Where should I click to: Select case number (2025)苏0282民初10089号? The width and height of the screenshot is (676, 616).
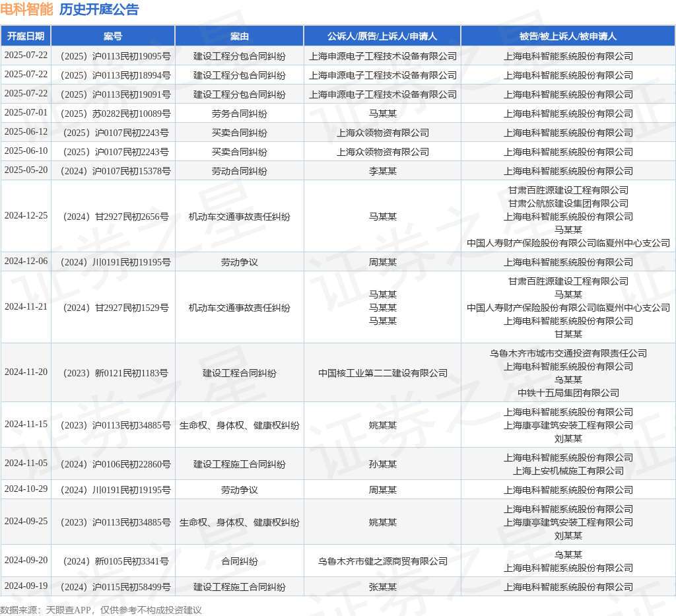[x=113, y=114]
